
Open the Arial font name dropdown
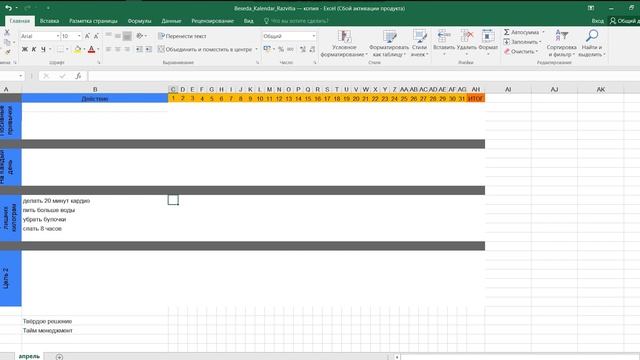coord(57,36)
